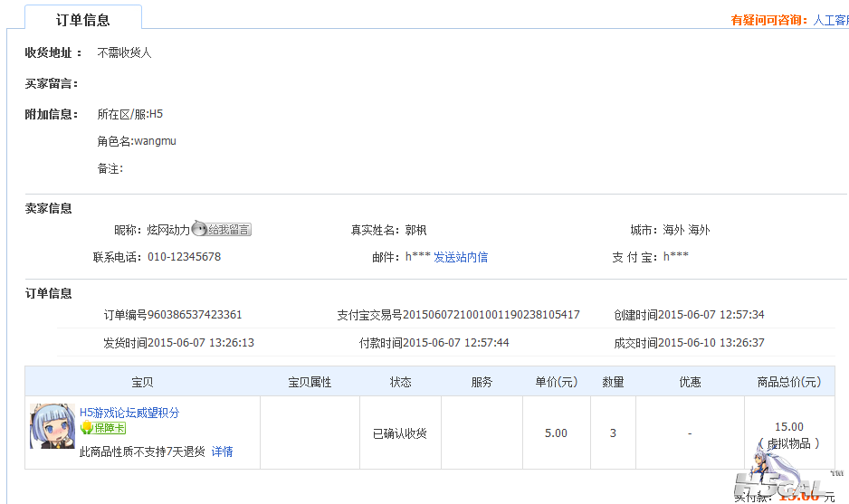This screenshot has height=504, width=849.
Task: Click the 优惠 column header
Action: [690, 382]
